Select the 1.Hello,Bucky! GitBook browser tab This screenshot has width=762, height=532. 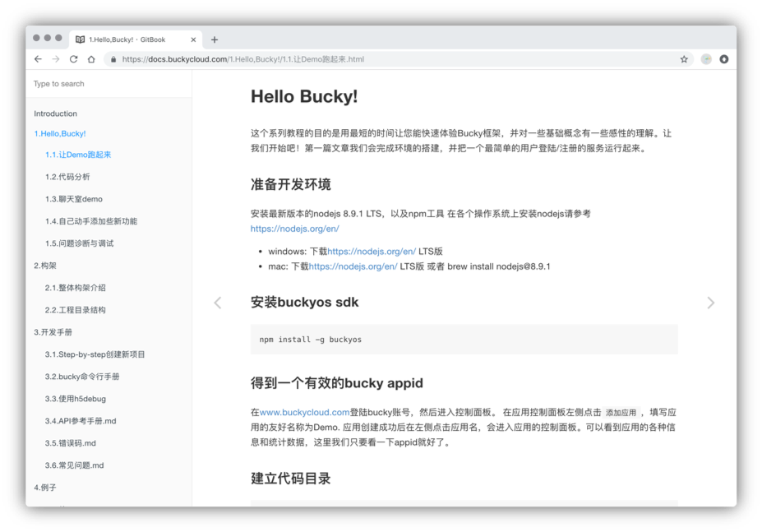click(136, 39)
